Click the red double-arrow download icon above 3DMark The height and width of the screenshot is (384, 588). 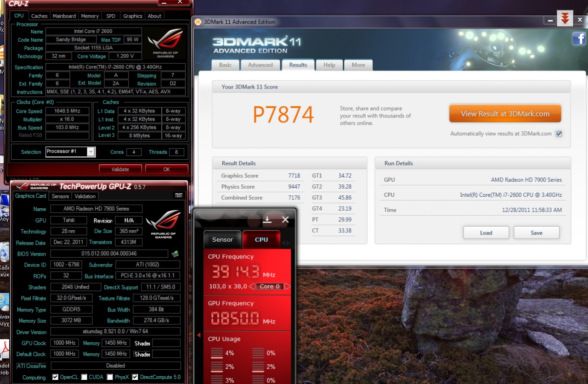click(565, 19)
